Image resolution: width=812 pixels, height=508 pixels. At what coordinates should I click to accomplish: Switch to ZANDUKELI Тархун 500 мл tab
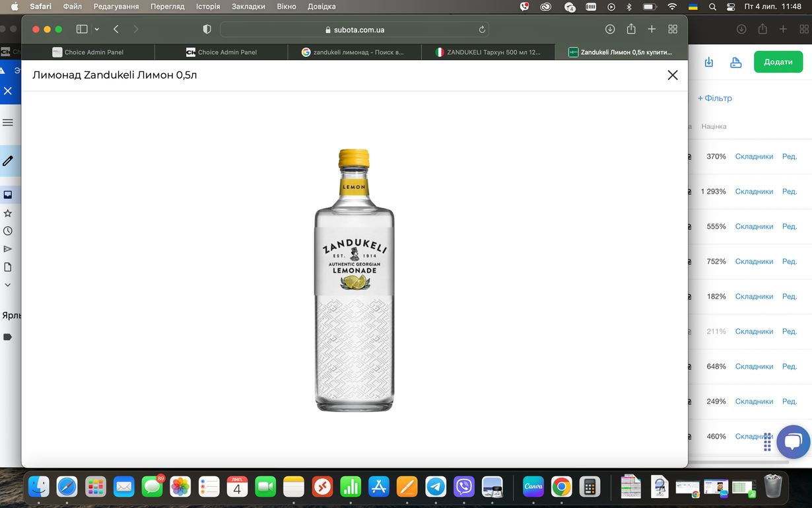[488, 52]
